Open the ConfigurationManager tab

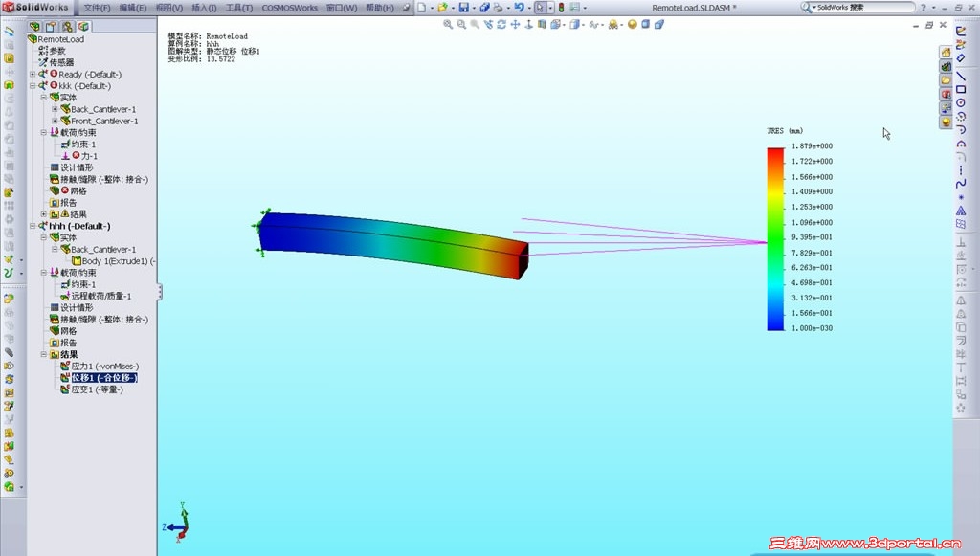[67, 26]
